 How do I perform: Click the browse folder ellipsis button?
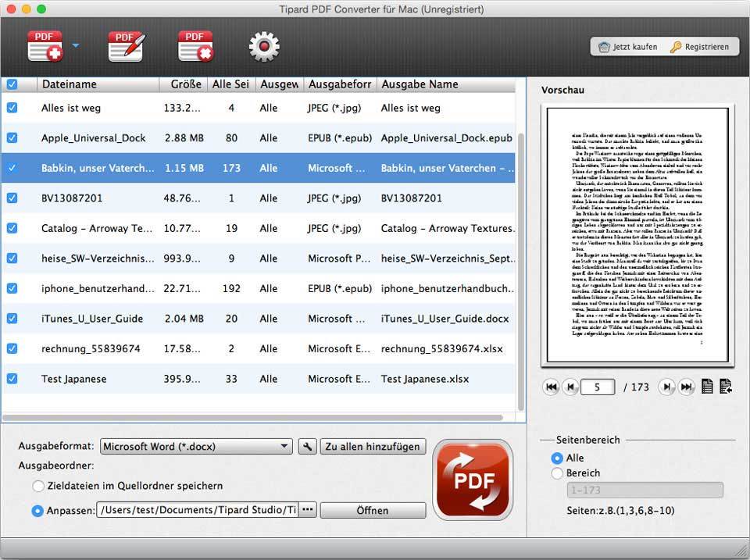308,510
